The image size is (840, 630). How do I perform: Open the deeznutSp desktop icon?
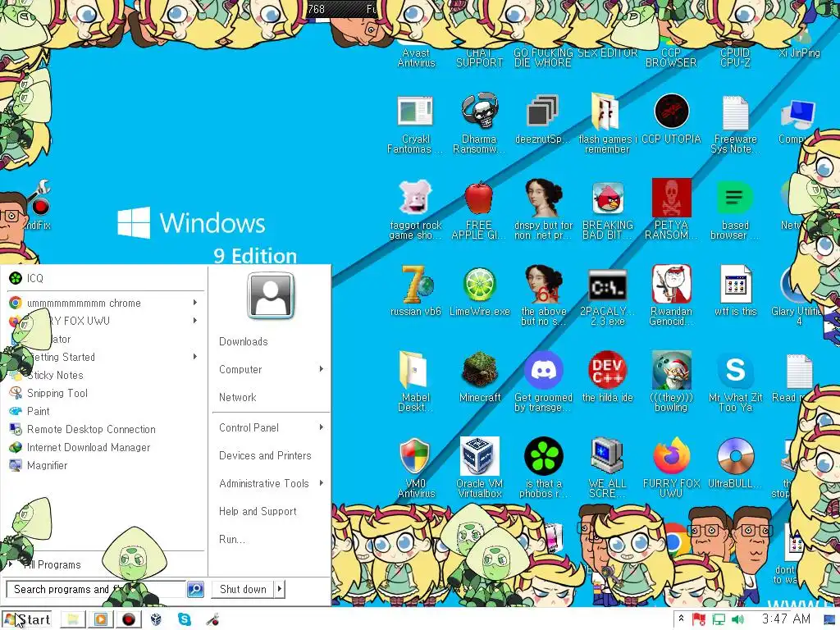coord(542,111)
